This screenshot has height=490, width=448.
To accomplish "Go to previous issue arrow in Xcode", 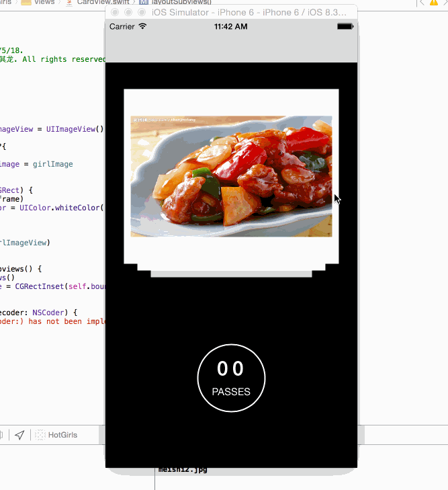I will [422, 3].
